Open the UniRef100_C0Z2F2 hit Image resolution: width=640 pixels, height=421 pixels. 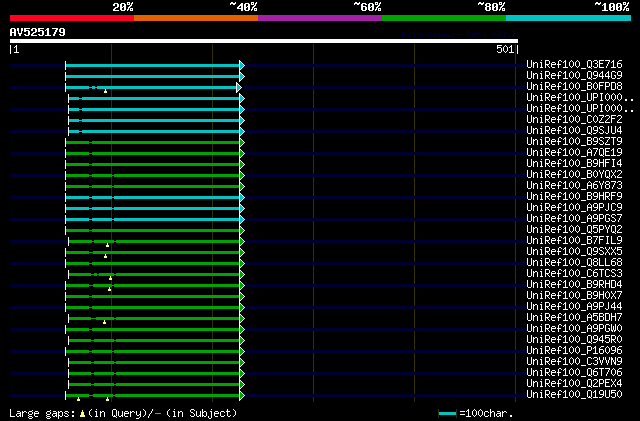coord(574,119)
